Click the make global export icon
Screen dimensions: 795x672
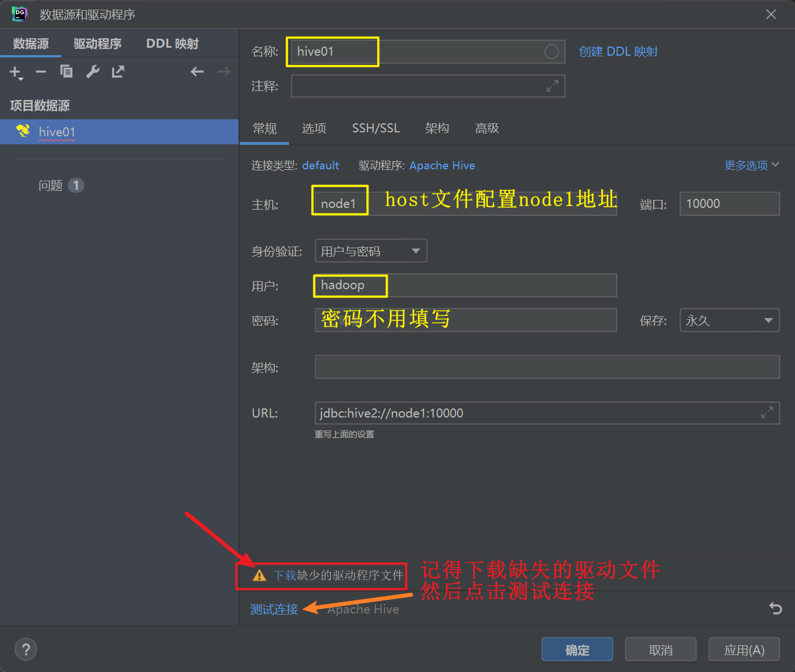pyautogui.click(x=118, y=71)
